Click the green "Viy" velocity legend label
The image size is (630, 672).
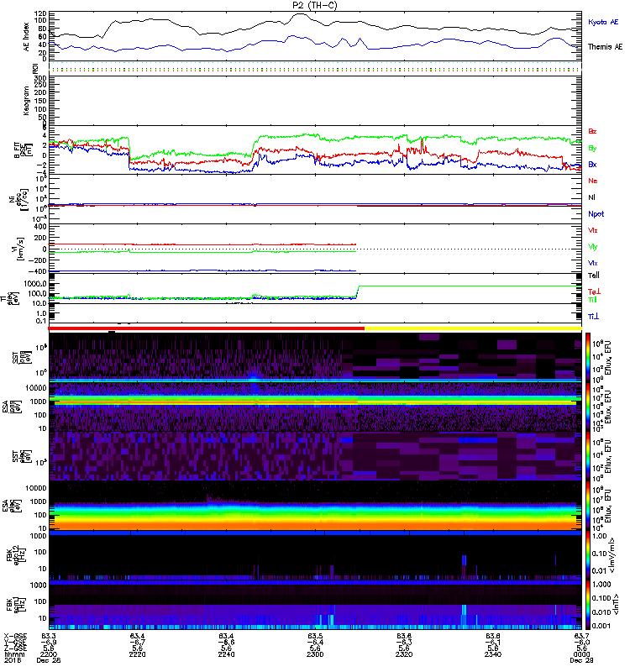tap(592, 247)
